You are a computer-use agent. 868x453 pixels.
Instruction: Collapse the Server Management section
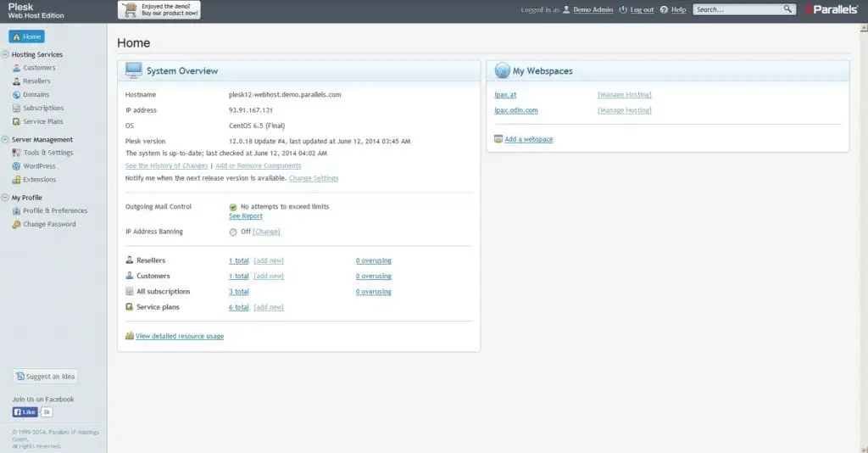pos(5,140)
